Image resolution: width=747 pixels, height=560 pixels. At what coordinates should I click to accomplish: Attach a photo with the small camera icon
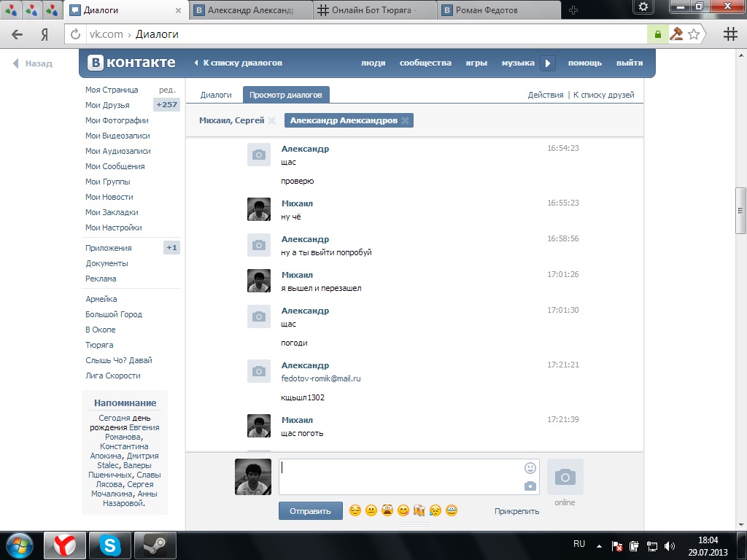(x=530, y=486)
